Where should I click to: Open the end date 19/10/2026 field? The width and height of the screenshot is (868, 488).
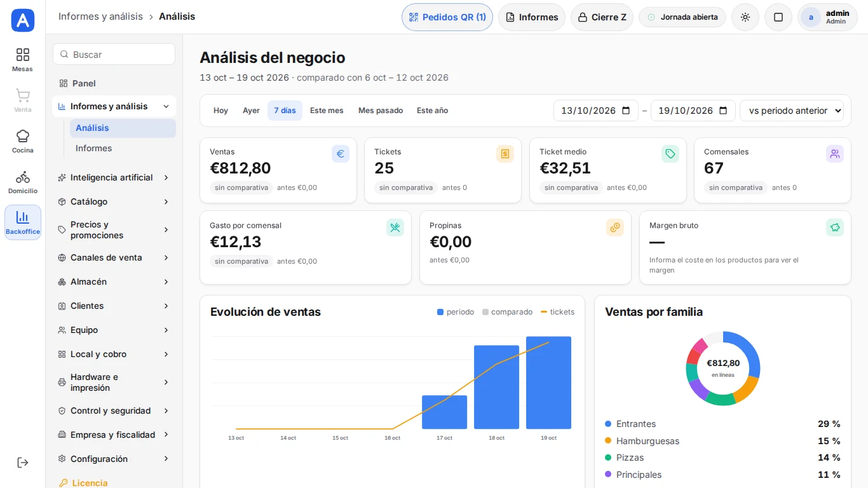click(x=693, y=111)
